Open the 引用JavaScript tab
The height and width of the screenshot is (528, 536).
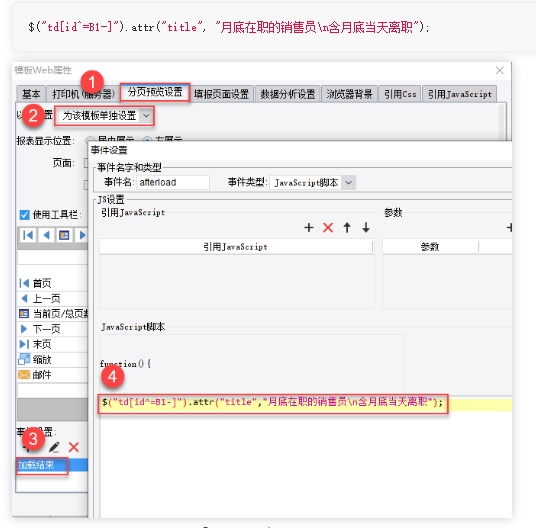pos(459,94)
